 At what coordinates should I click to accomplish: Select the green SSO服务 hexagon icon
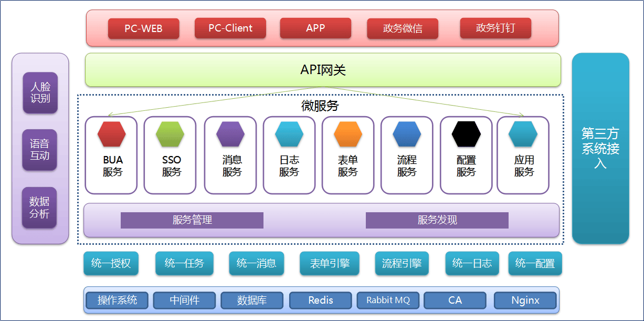click(x=170, y=134)
